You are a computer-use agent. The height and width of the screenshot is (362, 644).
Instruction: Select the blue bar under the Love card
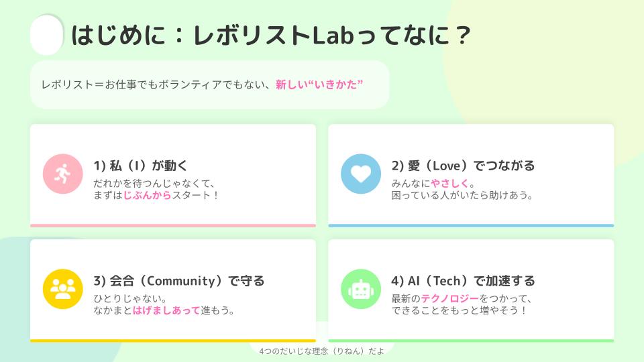click(471, 225)
